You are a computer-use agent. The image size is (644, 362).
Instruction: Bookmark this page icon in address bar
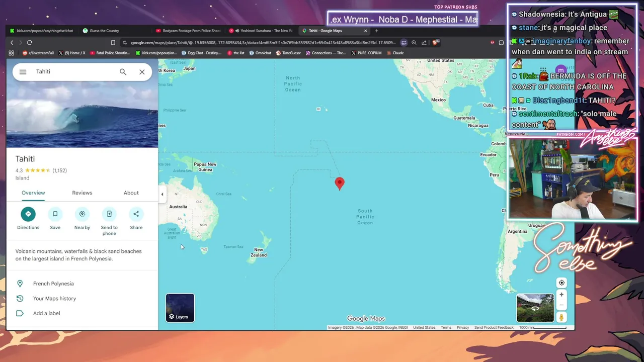point(113,43)
